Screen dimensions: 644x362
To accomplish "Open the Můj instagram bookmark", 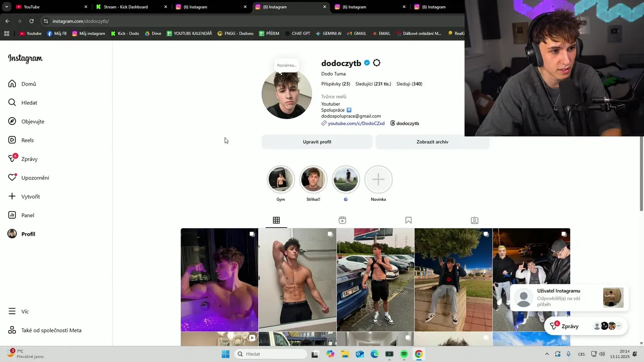I will pos(89,34).
